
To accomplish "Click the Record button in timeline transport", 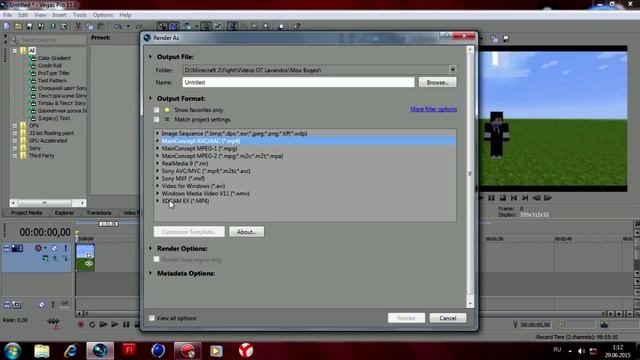I will point(81,324).
